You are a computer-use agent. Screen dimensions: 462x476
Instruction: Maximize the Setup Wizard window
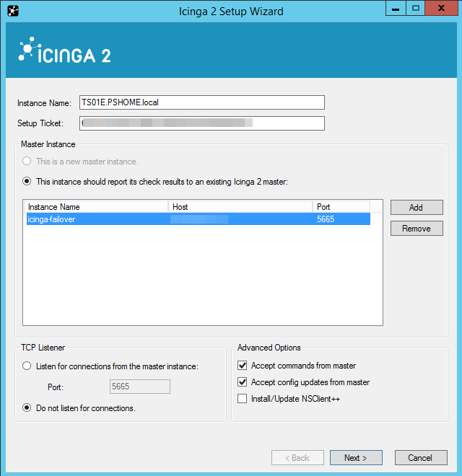coord(415,9)
